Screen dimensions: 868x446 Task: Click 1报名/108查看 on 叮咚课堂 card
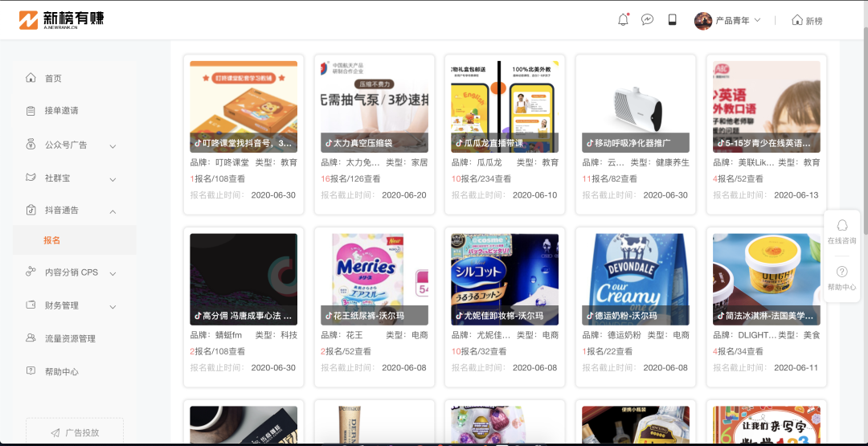coord(218,178)
